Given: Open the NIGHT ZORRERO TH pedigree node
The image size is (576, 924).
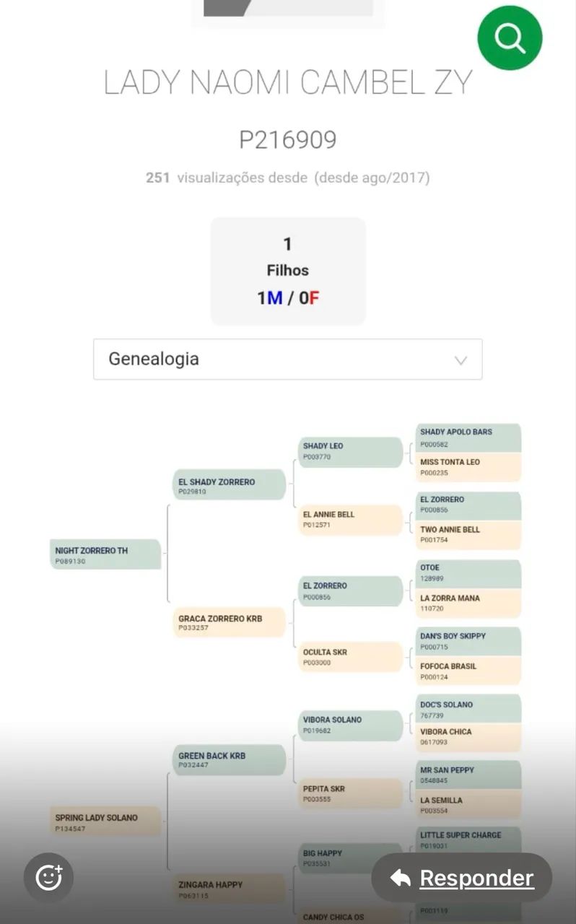Looking at the screenshot, I should click(105, 554).
